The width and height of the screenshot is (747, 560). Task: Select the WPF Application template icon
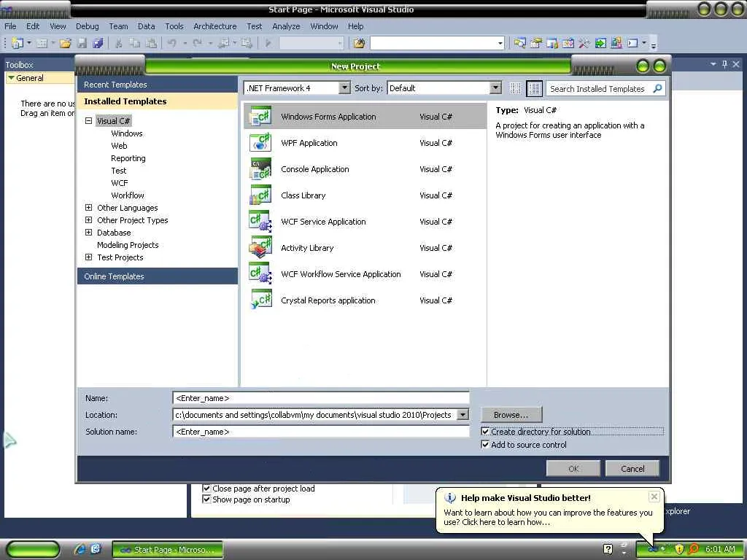coord(260,142)
